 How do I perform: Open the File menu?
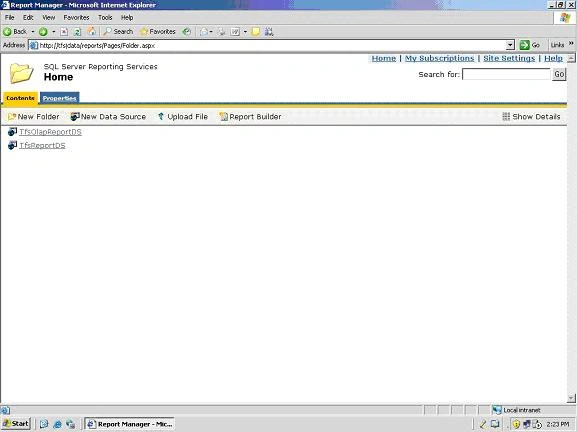pyautogui.click(x=10, y=17)
